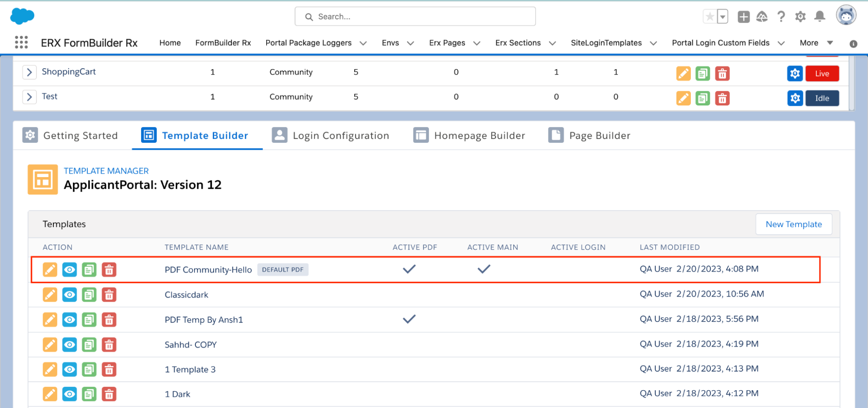Open the Erx Pages dropdown arrow

[x=477, y=43]
